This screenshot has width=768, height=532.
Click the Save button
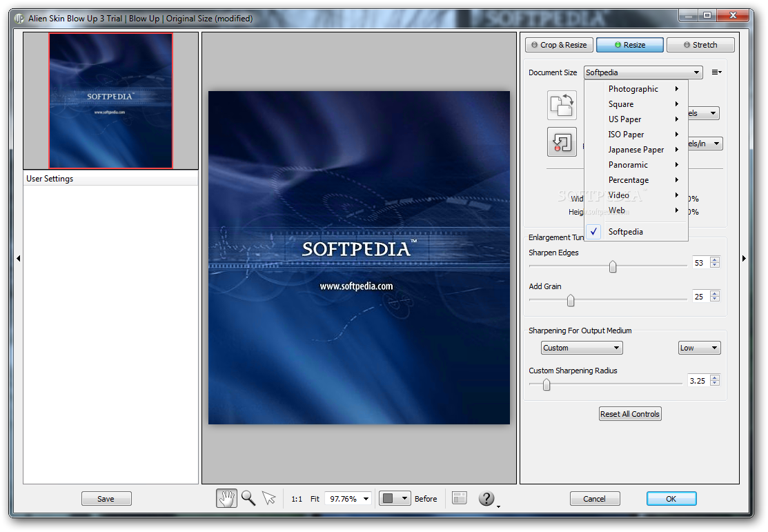[106, 499]
